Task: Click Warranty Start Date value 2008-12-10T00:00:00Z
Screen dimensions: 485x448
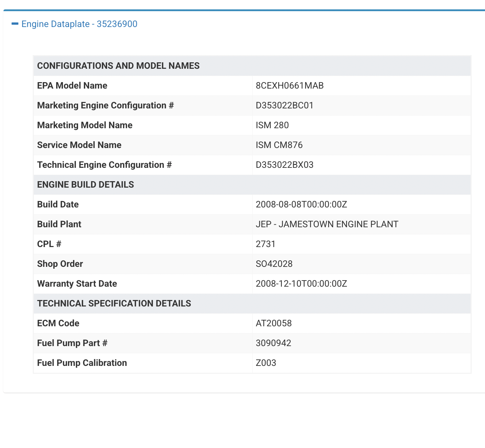Action: [301, 284]
